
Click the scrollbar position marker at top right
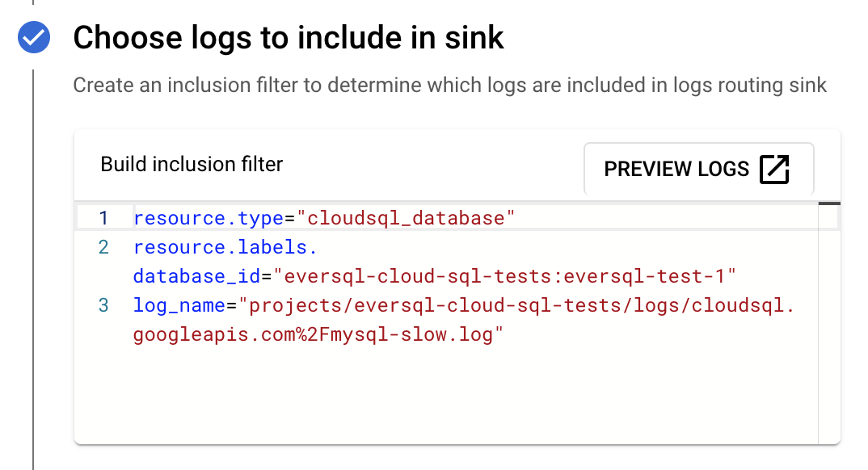829,204
